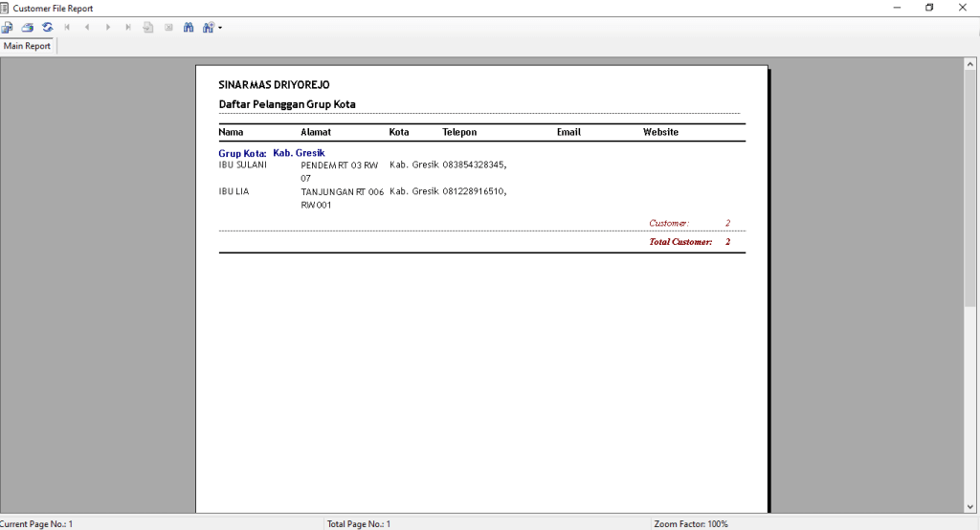Click the Close Current View icon

[168, 28]
